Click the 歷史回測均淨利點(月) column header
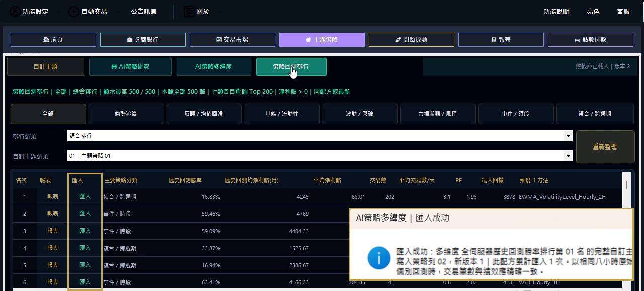The height and width of the screenshot is (291, 644). pyautogui.click(x=252, y=180)
